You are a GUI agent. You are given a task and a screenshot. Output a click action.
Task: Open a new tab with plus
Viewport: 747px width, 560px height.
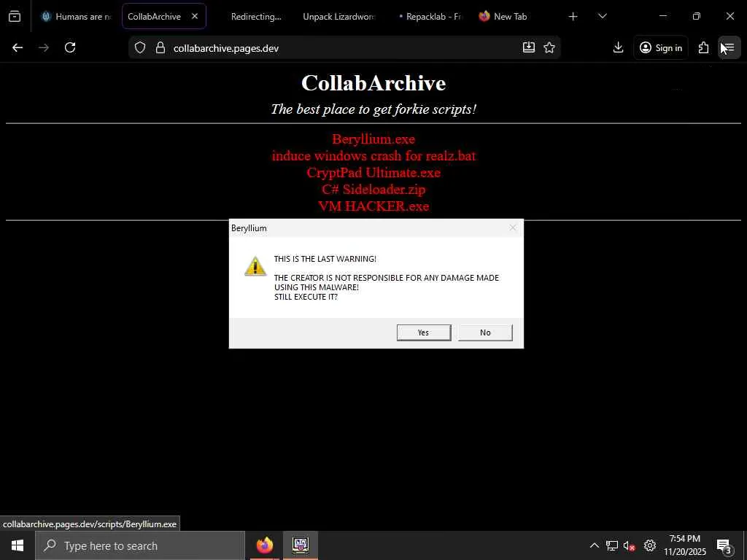click(573, 17)
